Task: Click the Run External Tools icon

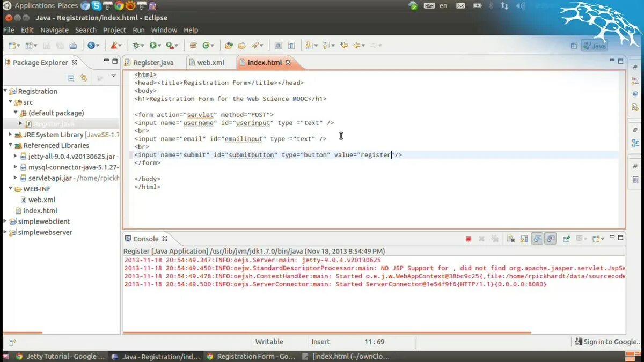Action: [170, 46]
